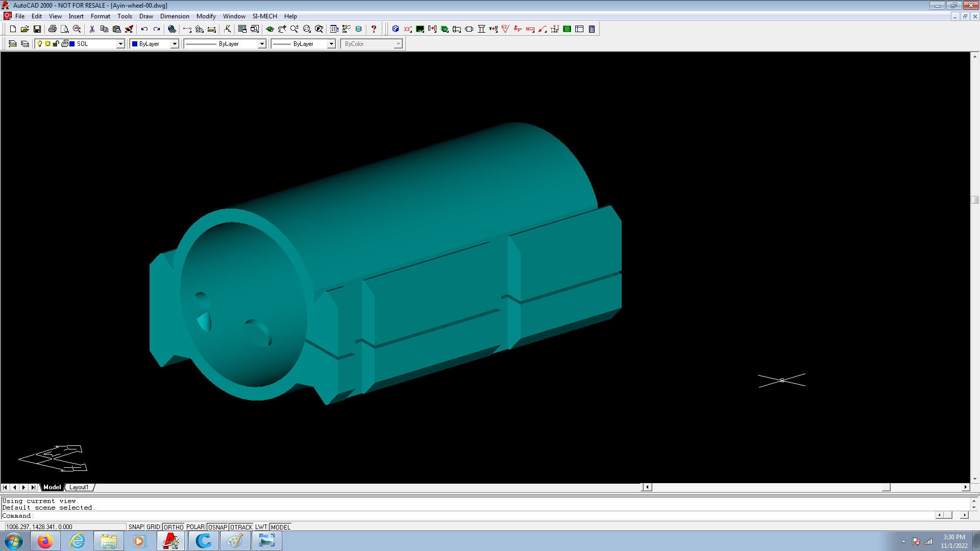Open dbConnect with the cyan cylinder icon
This screenshot has width=980, height=551.
[x=359, y=29]
